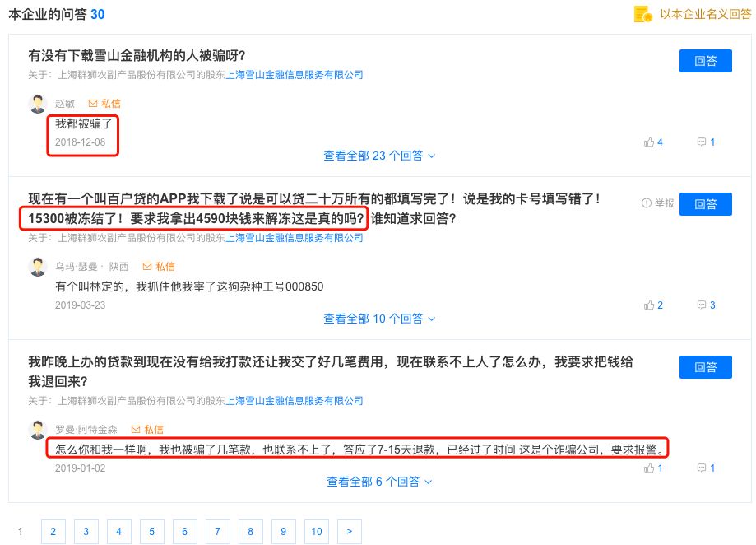Open the comment on 赵敏's answer

tap(706, 142)
